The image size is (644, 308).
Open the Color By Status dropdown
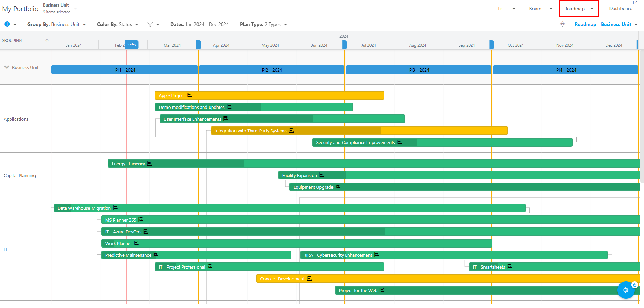click(x=117, y=24)
